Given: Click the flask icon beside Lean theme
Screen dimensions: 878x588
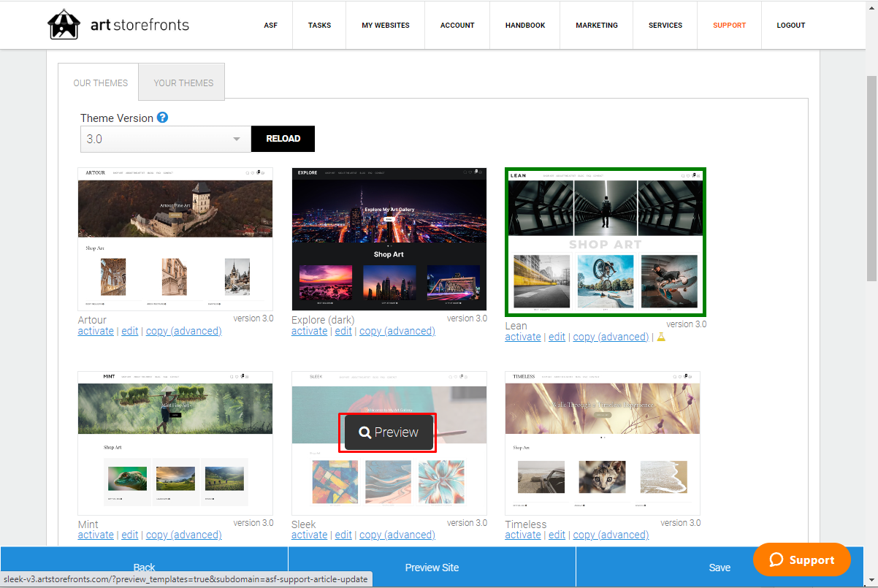Looking at the screenshot, I should (661, 337).
